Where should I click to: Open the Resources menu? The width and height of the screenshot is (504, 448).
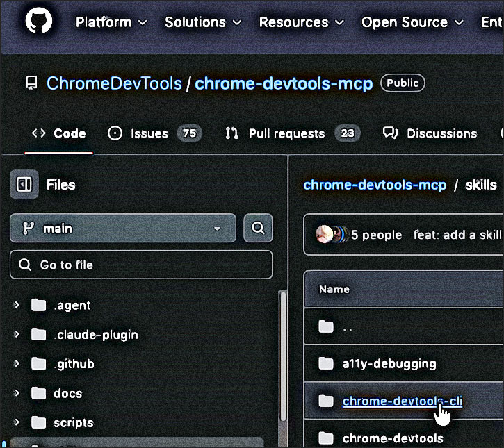(x=302, y=22)
